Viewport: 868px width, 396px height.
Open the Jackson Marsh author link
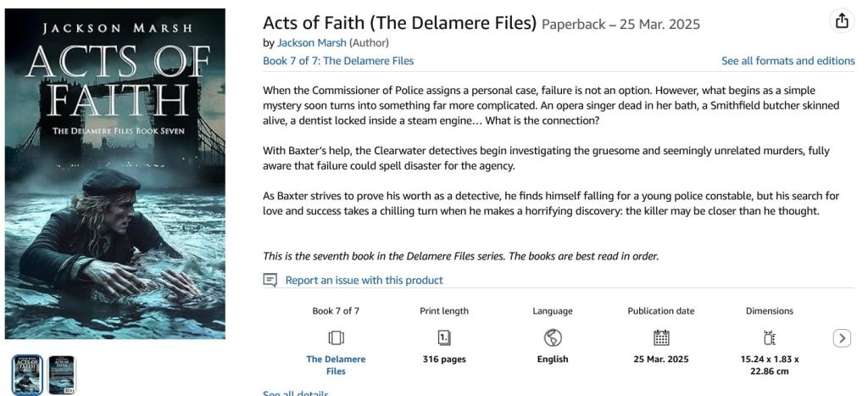[312, 42]
